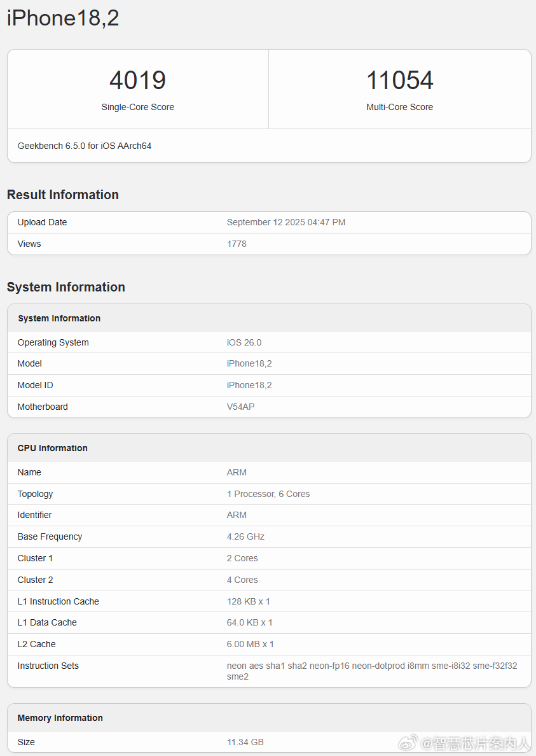Click the upload date value September 12 2025
The height and width of the screenshot is (756, 536).
click(x=286, y=222)
